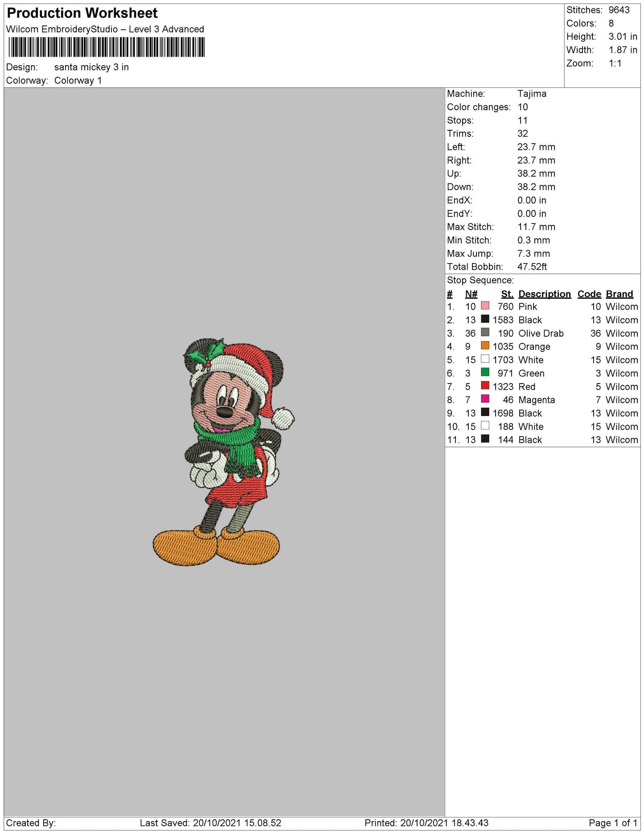Click the EndX value '0.00 in'
644x834 pixels.
(x=532, y=200)
